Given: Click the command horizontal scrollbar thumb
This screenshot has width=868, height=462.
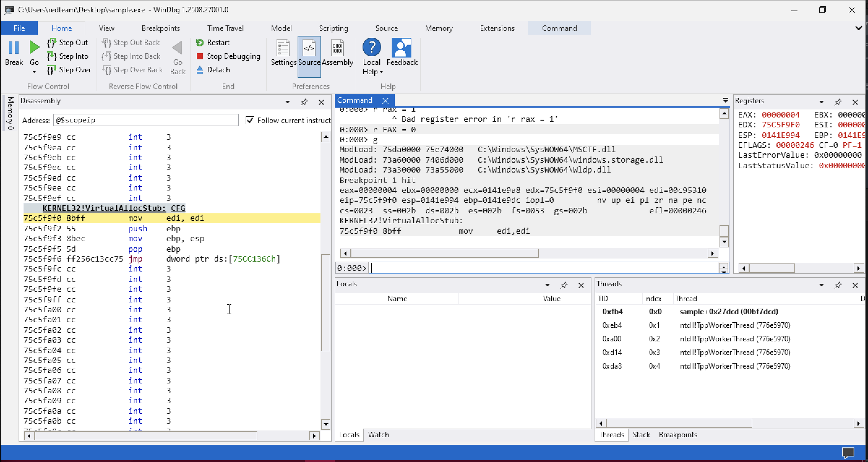Looking at the screenshot, I should point(445,253).
